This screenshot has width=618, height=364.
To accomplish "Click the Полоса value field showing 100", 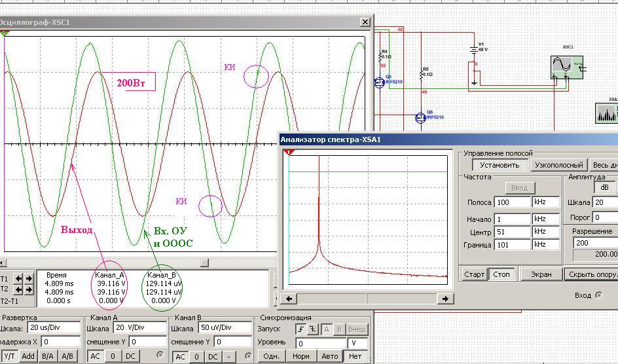I will click(513, 202).
